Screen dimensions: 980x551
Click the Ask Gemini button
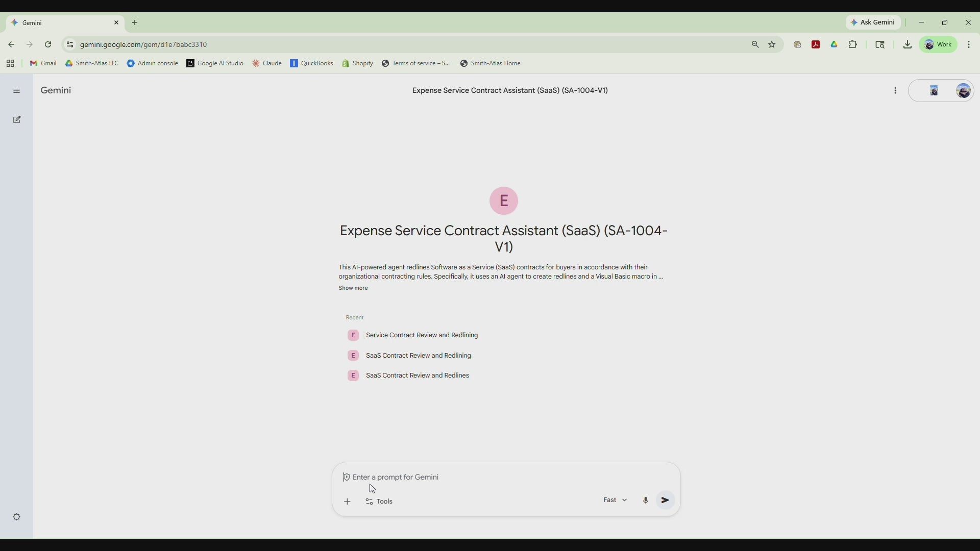point(873,23)
